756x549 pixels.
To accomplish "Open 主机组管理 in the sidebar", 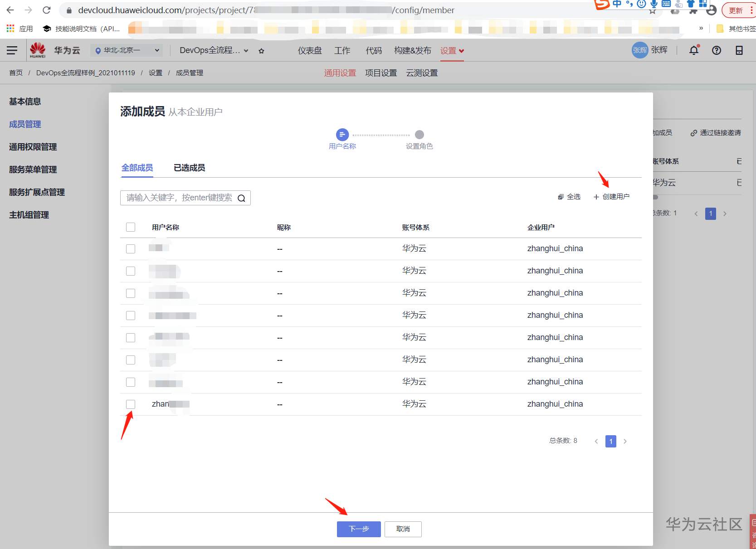I will [x=29, y=215].
